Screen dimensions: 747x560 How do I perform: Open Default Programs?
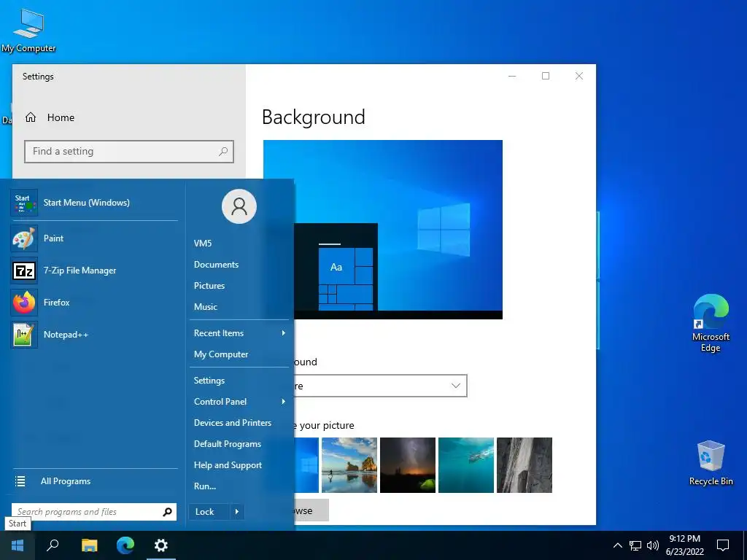[228, 444]
